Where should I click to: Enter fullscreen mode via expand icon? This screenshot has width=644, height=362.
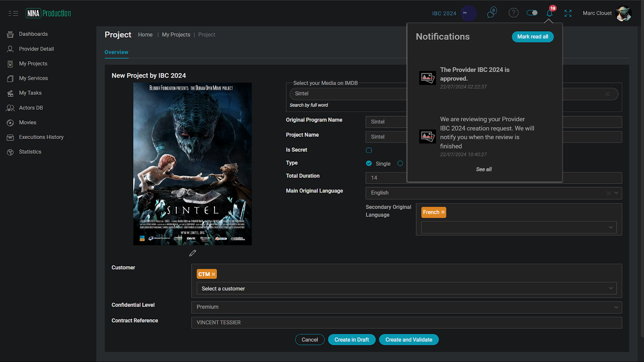tap(568, 13)
